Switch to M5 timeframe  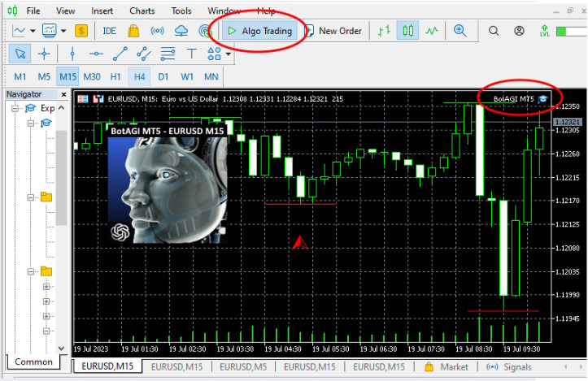[44, 77]
